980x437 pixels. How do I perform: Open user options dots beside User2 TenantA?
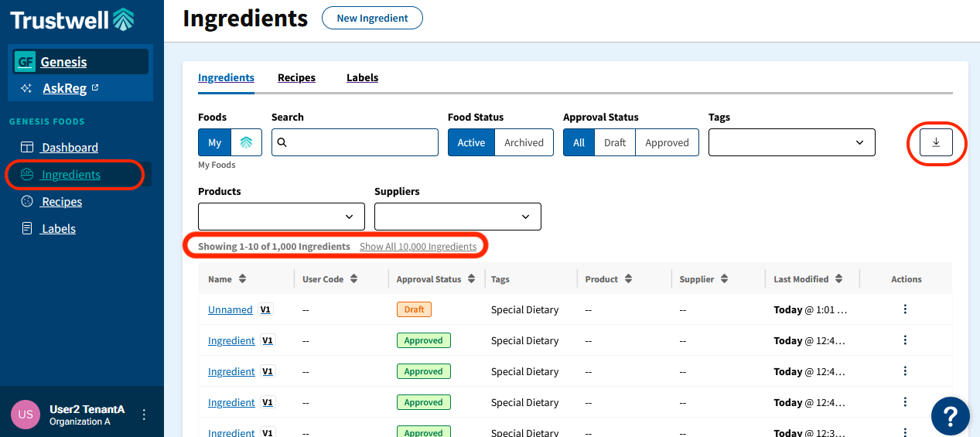tap(144, 415)
